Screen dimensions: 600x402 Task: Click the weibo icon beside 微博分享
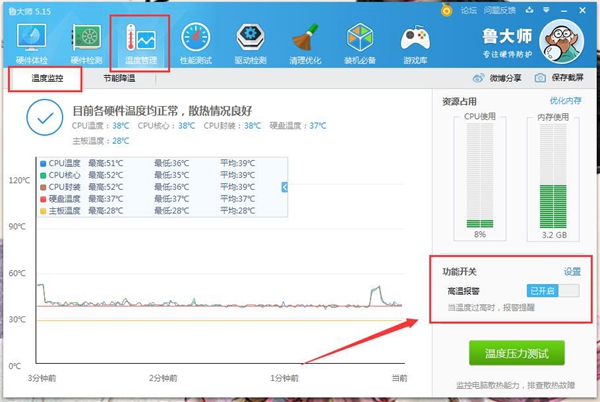478,78
